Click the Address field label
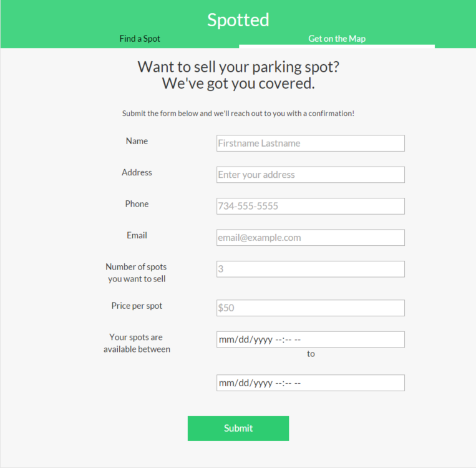 [x=137, y=172]
